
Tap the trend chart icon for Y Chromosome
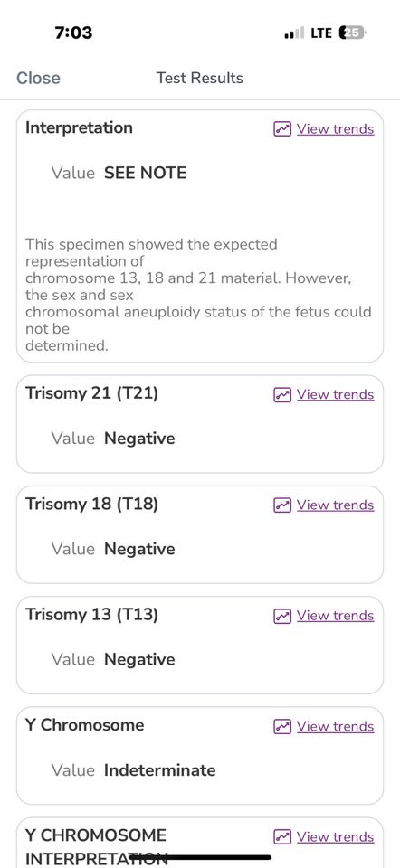tap(282, 726)
